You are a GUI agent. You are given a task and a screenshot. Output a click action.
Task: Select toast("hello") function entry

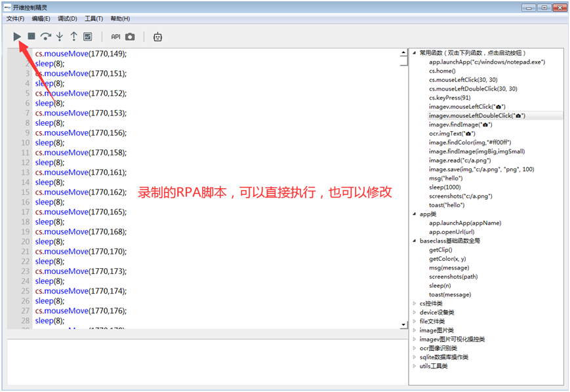pos(447,205)
